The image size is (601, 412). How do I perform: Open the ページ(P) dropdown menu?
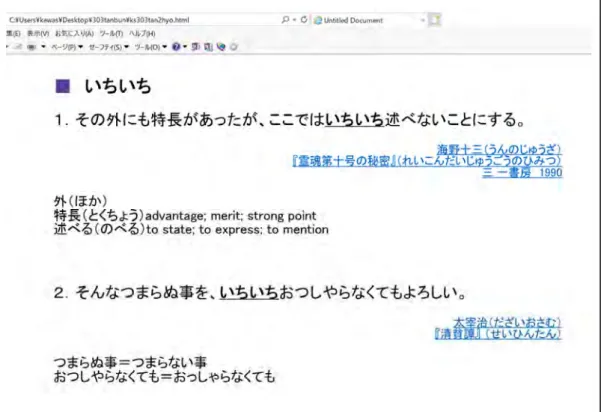click(x=67, y=47)
